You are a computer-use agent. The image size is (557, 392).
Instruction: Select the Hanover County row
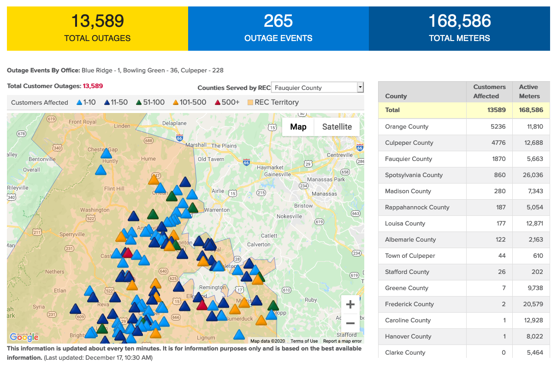pos(464,336)
